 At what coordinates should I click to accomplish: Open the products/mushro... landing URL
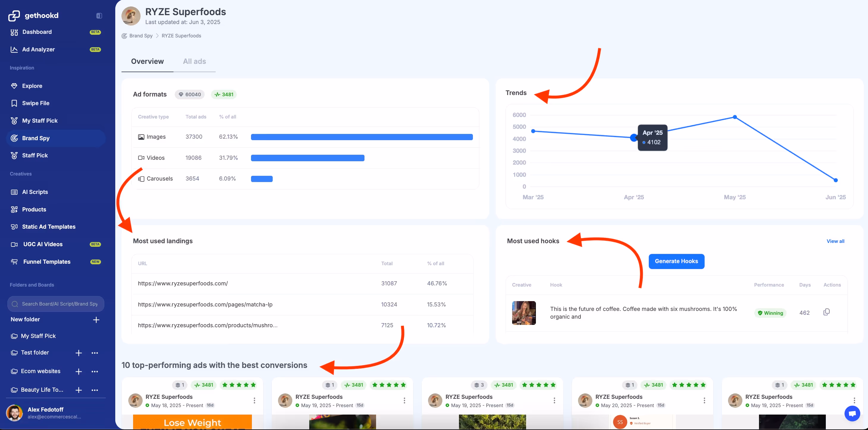[x=208, y=325]
